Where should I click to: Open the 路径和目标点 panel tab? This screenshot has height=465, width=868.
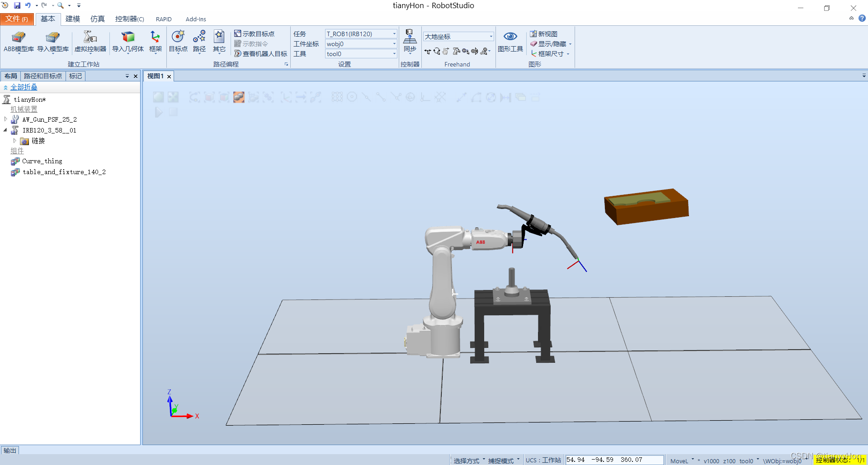point(43,76)
